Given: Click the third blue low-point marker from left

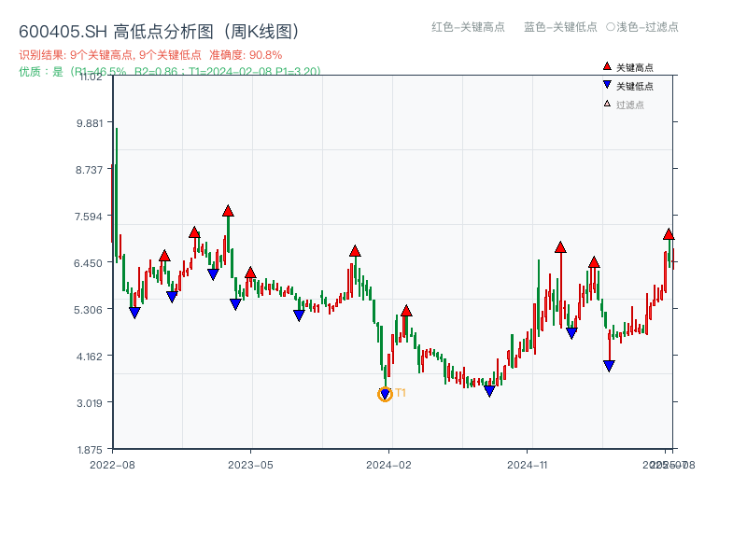Looking at the screenshot, I should 213,274.
